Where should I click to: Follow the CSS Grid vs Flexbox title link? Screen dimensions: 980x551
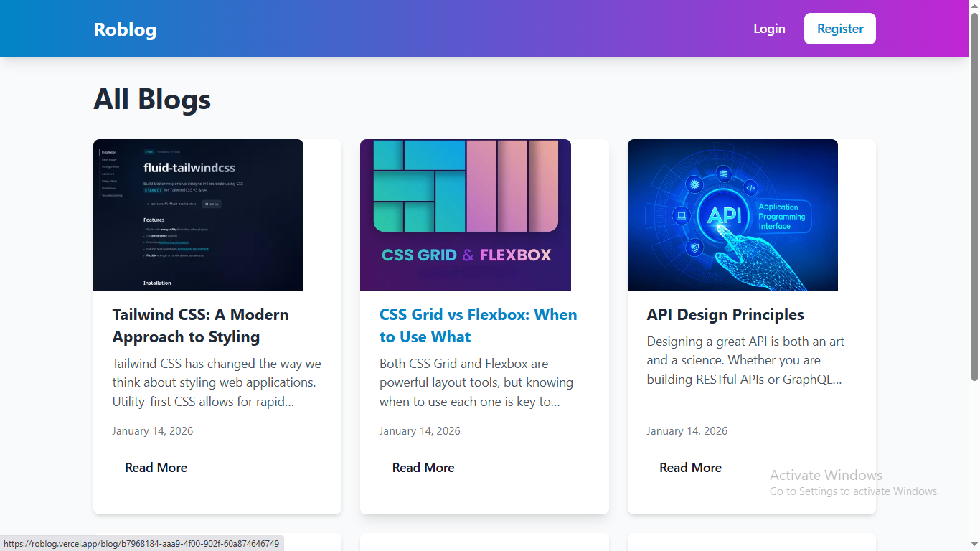tap(478, 326)
